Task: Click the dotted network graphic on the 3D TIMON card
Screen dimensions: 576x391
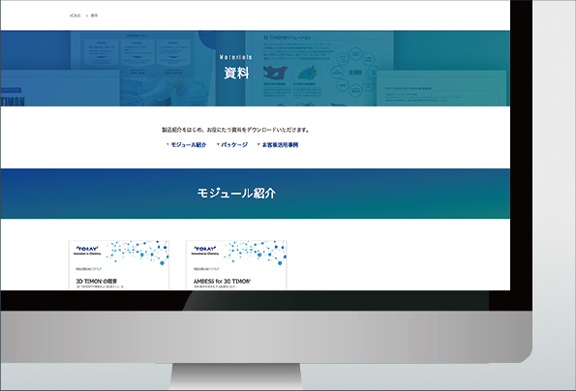Action: [140, 252]
